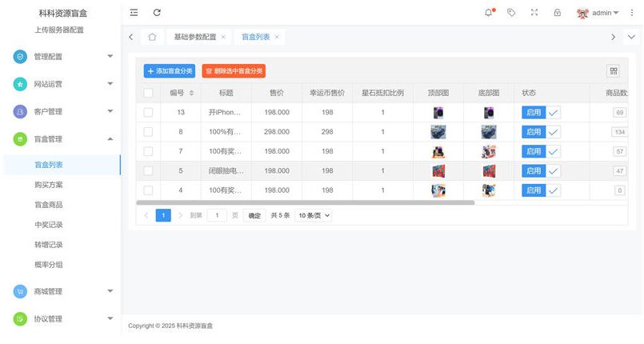Viewport: 644px width, 344px height.
Task: Open the tag icon in the header
Action: (x=511, y=13)
